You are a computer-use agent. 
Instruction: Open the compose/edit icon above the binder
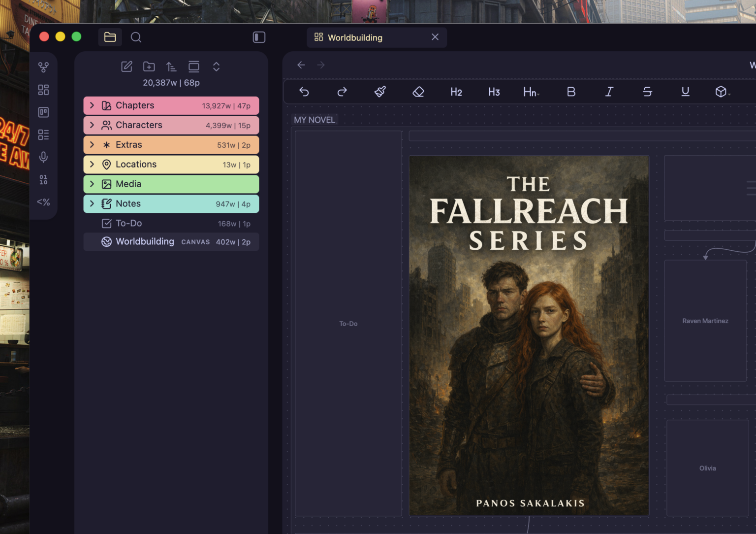(126, 66)
